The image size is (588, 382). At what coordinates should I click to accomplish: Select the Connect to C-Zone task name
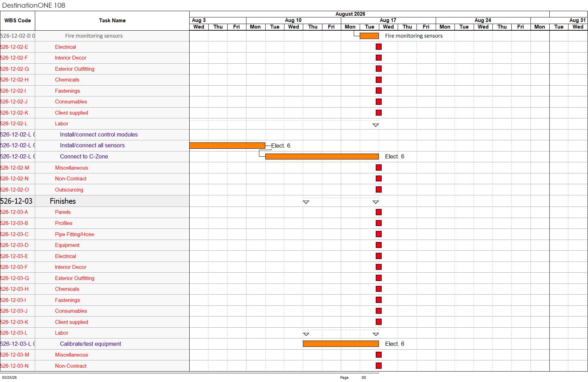(x=84, y=157)
